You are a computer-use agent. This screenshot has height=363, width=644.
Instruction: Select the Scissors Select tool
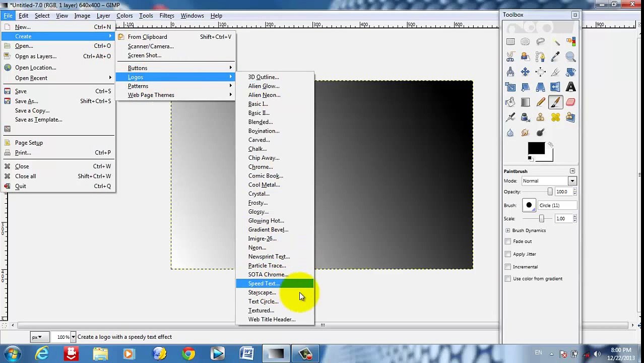click(x=510, y=57)
